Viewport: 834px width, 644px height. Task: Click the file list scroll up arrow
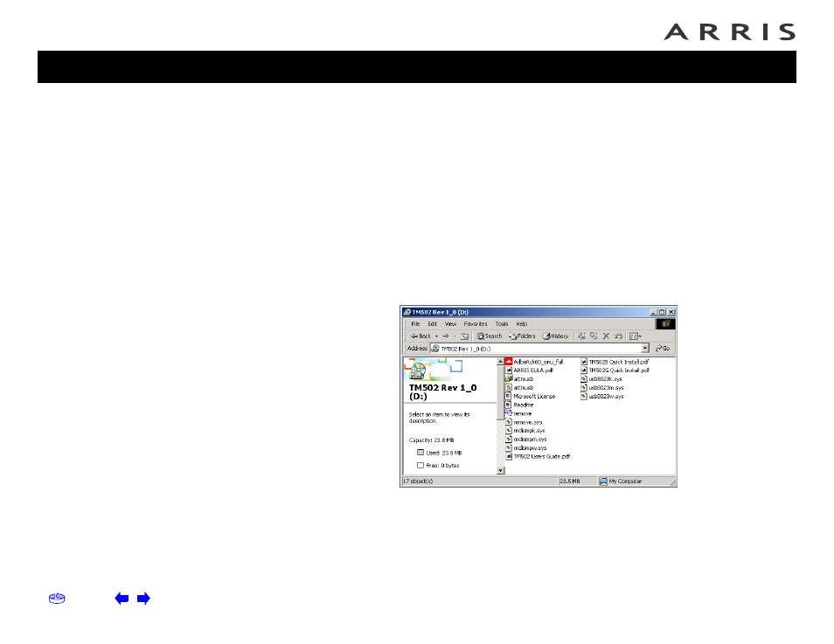[501, 361]
